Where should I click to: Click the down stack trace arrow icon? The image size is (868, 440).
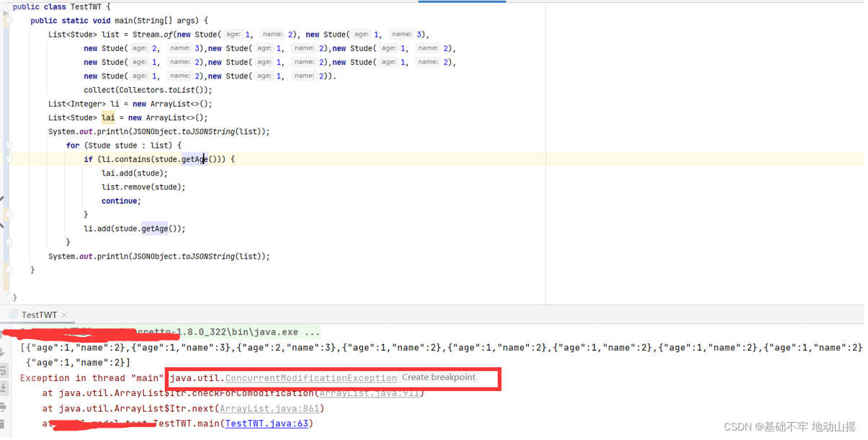pos(3,352)
